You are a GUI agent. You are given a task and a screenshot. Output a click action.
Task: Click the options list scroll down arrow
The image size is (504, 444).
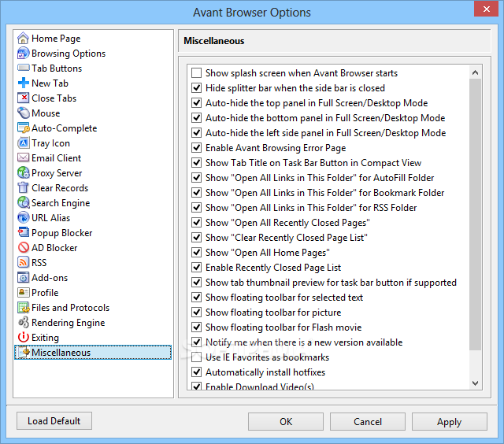[x=475, y=383]
